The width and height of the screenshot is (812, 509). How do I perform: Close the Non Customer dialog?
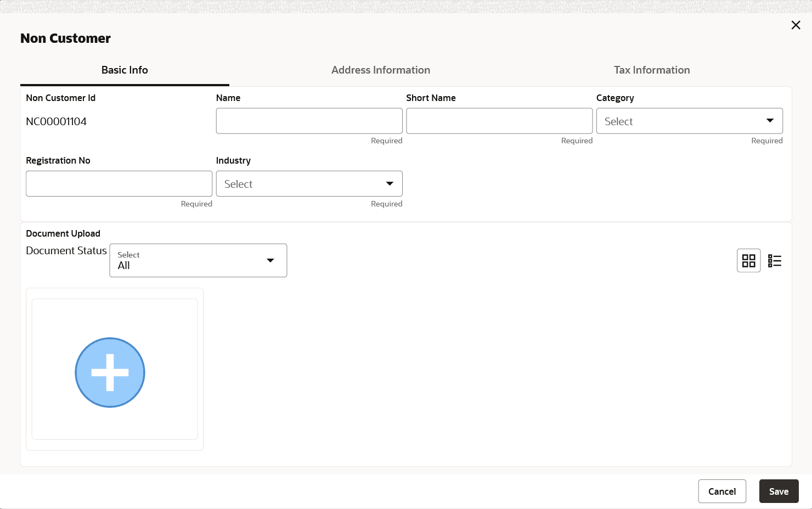coord(796,25)
